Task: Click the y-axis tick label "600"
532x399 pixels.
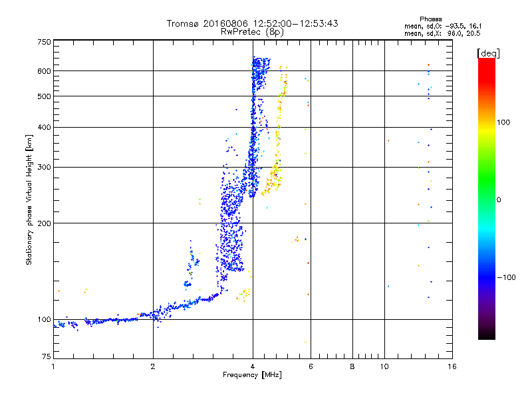Action: pos(44,71)
